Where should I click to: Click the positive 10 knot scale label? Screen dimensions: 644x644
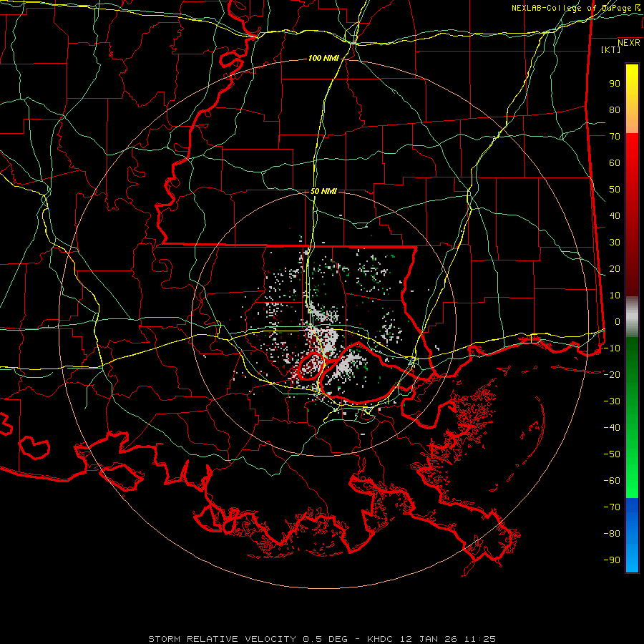coord(615,296)
